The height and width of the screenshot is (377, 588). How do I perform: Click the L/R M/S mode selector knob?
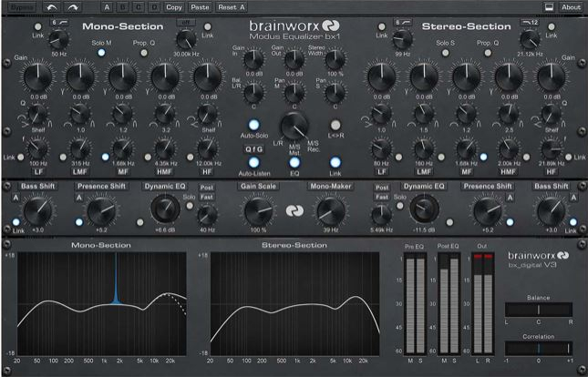pos(294,127)
